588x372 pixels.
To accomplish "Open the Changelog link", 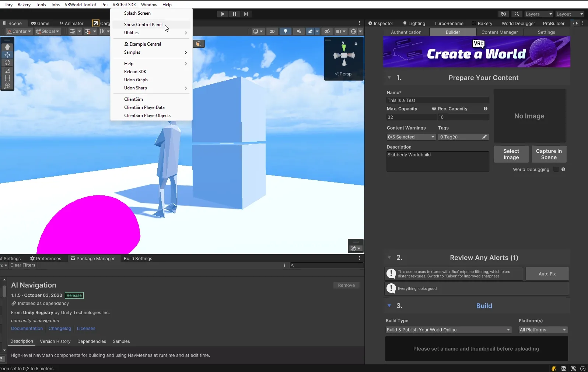I will pos(60,329).
